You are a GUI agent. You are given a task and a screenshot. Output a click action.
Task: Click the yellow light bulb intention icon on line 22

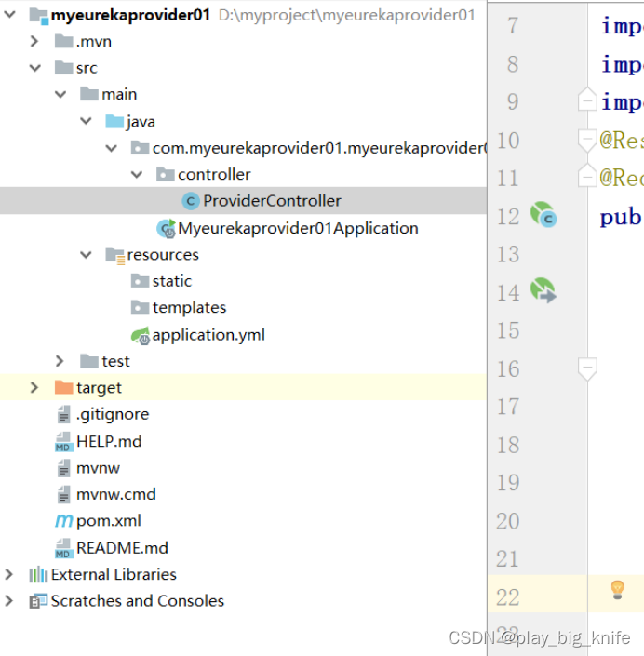pyautogui.click(x=618, y=590)
